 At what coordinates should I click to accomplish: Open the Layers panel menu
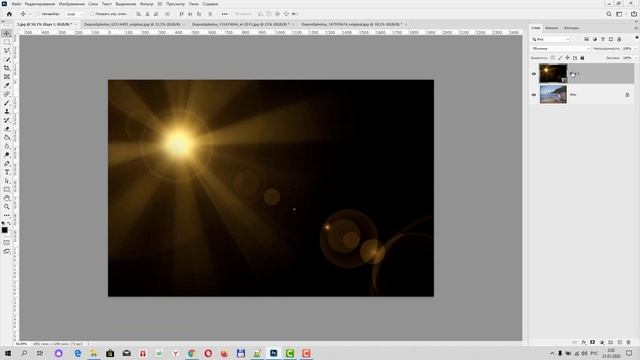click(636, 28)
